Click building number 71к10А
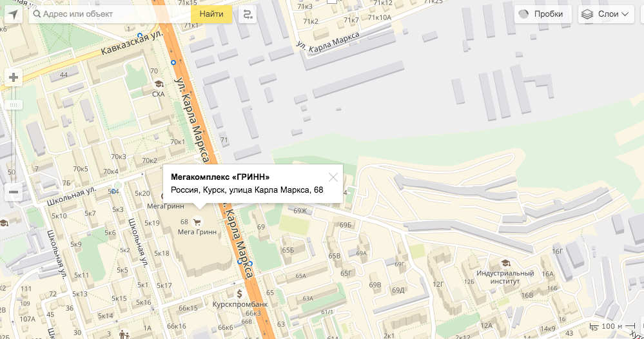The image size is (644, 339). tap(380, 17)
